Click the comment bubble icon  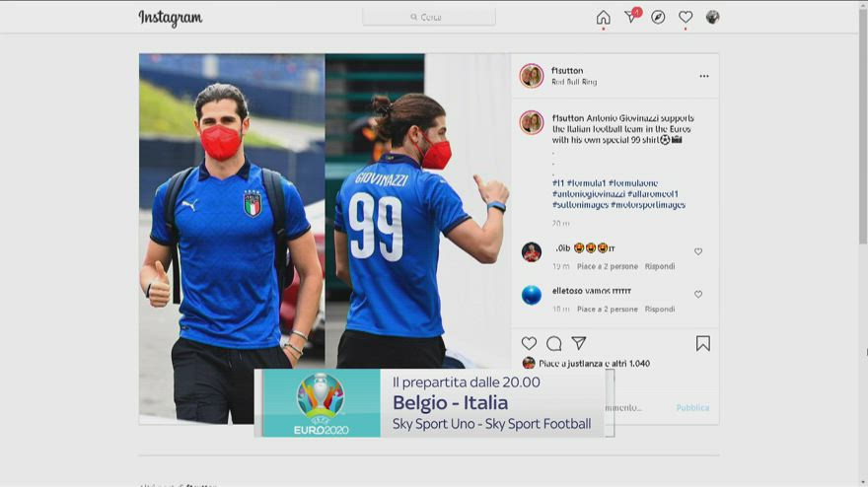[553, 343]
